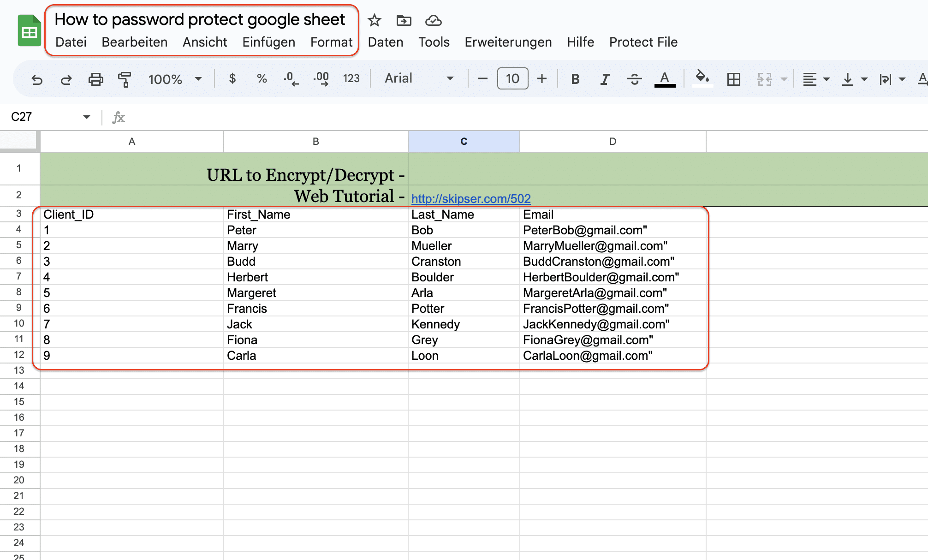
Task: Open the Borders tool
Action: 733,79
